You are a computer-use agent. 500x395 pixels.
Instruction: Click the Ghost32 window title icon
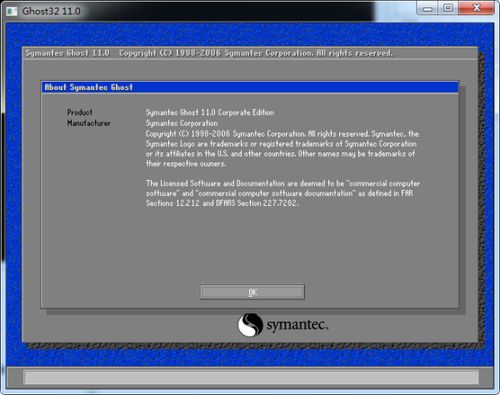12,12
